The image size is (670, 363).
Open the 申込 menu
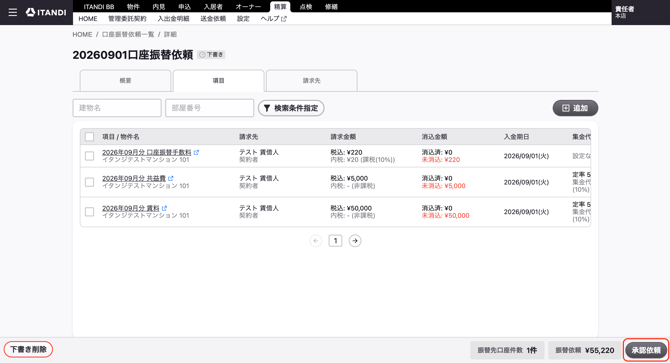pyautogui.click(x=185, y=6)
